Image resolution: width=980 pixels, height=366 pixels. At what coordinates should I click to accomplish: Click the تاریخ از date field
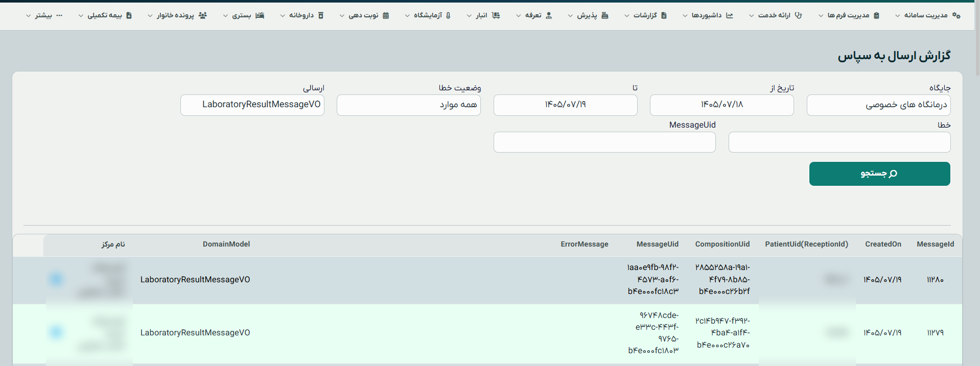coord(721,105)
